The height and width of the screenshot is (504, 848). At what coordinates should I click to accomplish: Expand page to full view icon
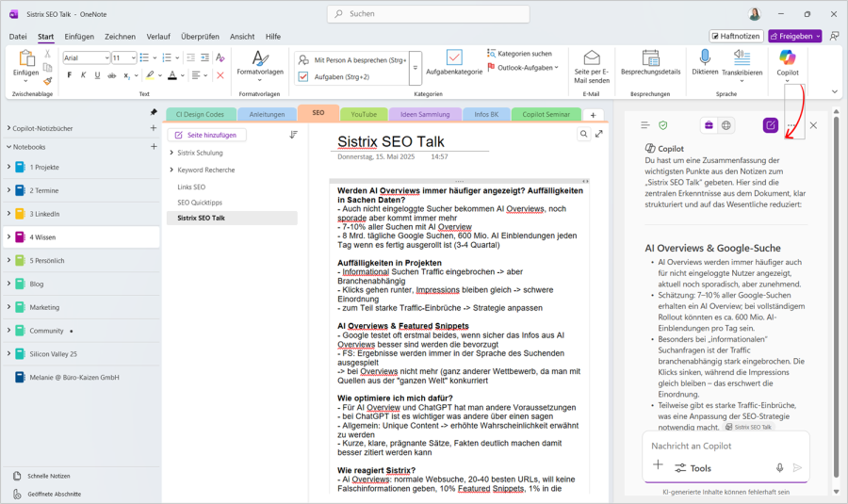coord(599,134)
